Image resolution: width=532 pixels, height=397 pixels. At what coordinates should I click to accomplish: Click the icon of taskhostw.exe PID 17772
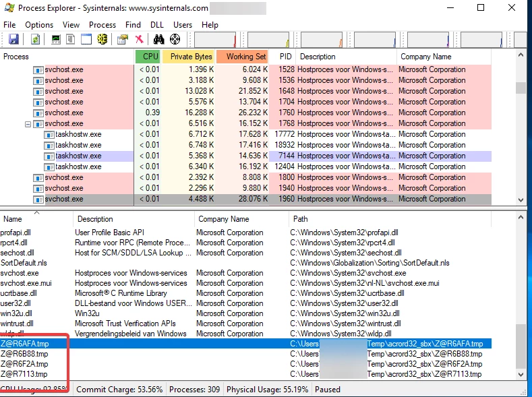point(49,135)
